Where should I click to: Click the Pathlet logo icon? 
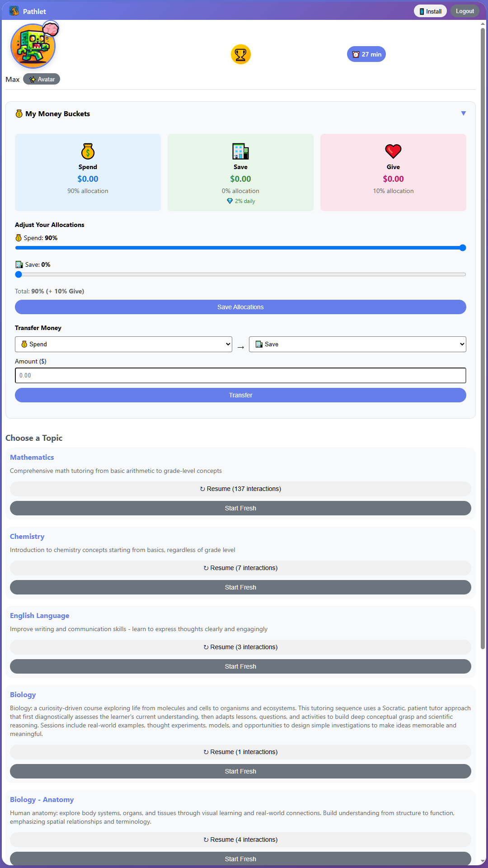click(x=14, y=11)
